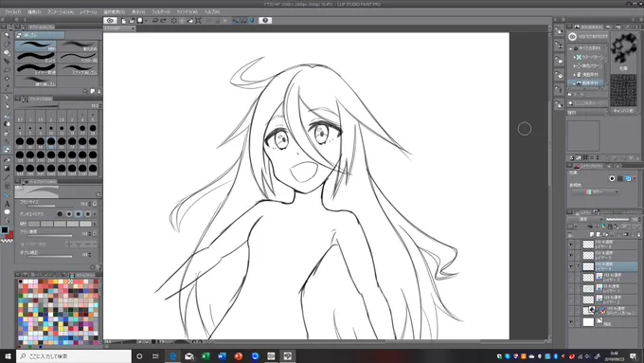The height and width of the screenshot is (363, 644).
Task: Open the Layer Property effects dropdown arrow
Action: tap(635, 178)
